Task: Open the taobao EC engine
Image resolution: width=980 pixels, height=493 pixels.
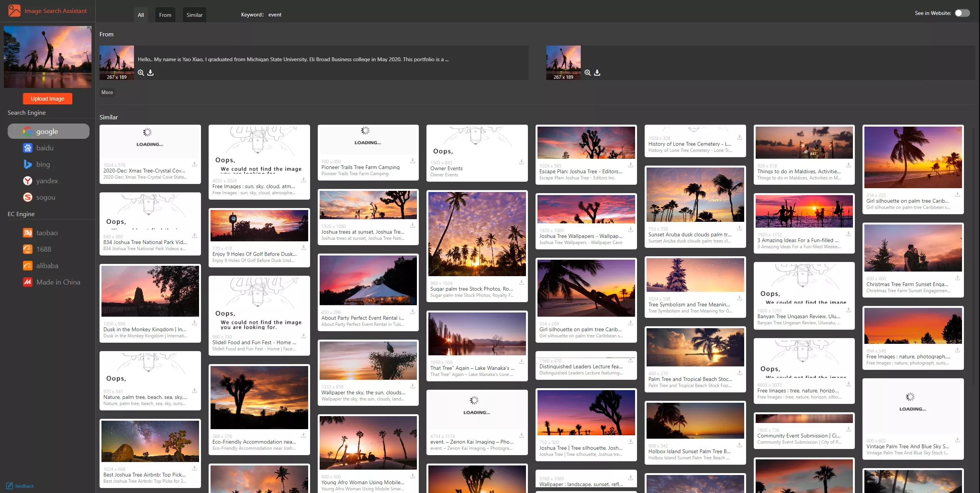Action: pos(47,233)
